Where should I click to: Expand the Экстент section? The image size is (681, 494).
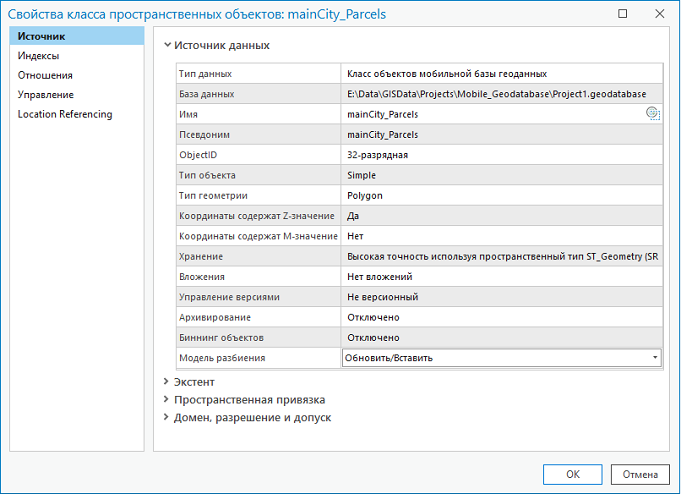[x=167, y=382]
